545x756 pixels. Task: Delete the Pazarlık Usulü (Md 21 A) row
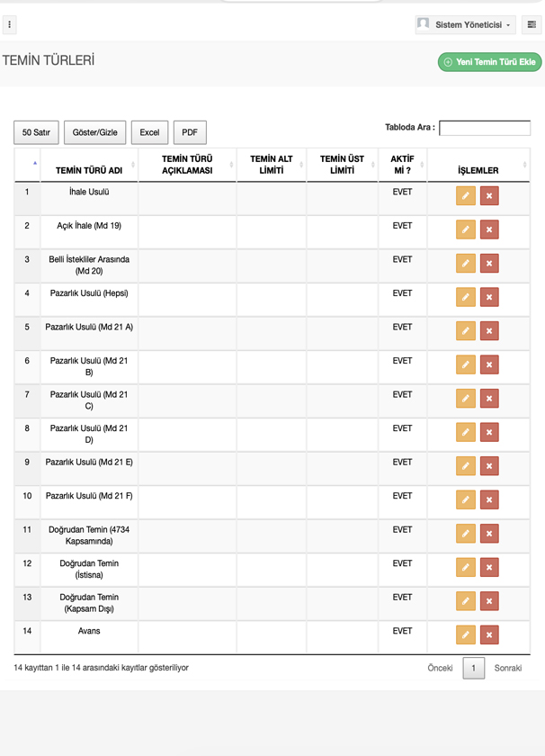[x=489, y=331]
